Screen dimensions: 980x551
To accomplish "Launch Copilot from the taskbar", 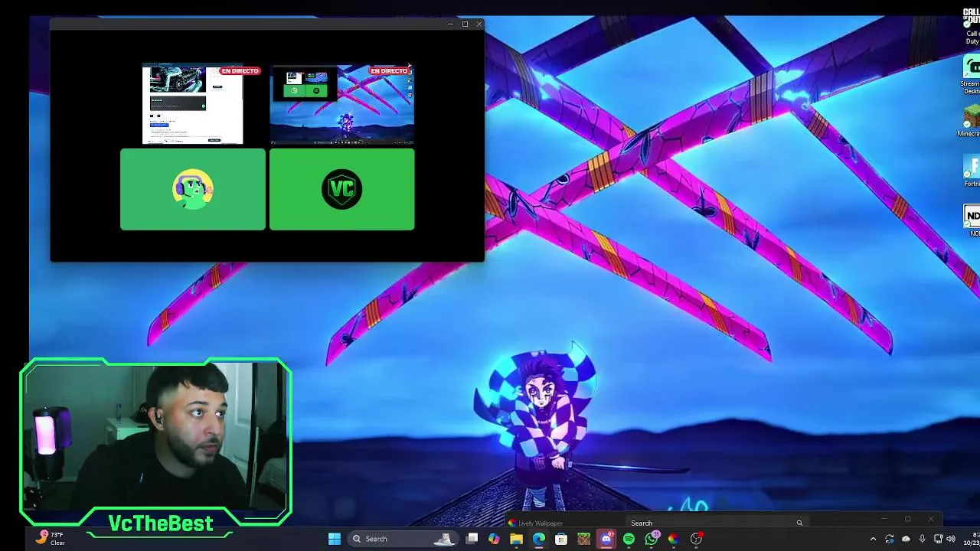I will (x=494, y=539).
